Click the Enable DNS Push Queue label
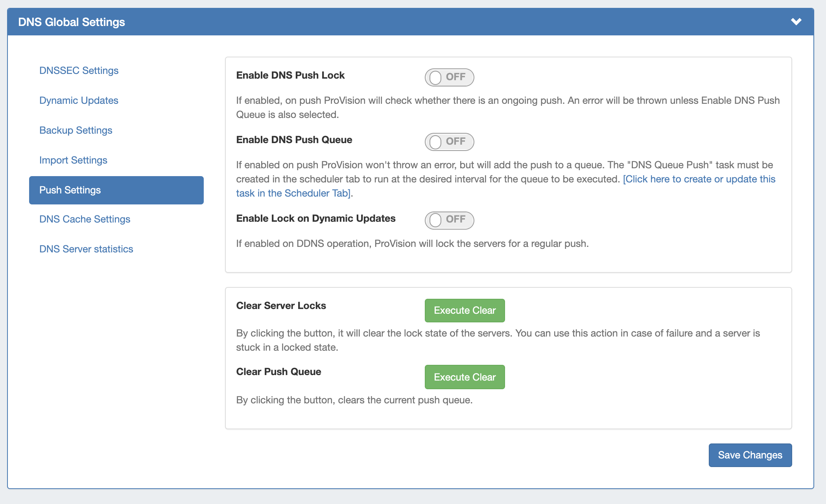The width and height of the screenshot is (826, 504). [x=294, y=140]
